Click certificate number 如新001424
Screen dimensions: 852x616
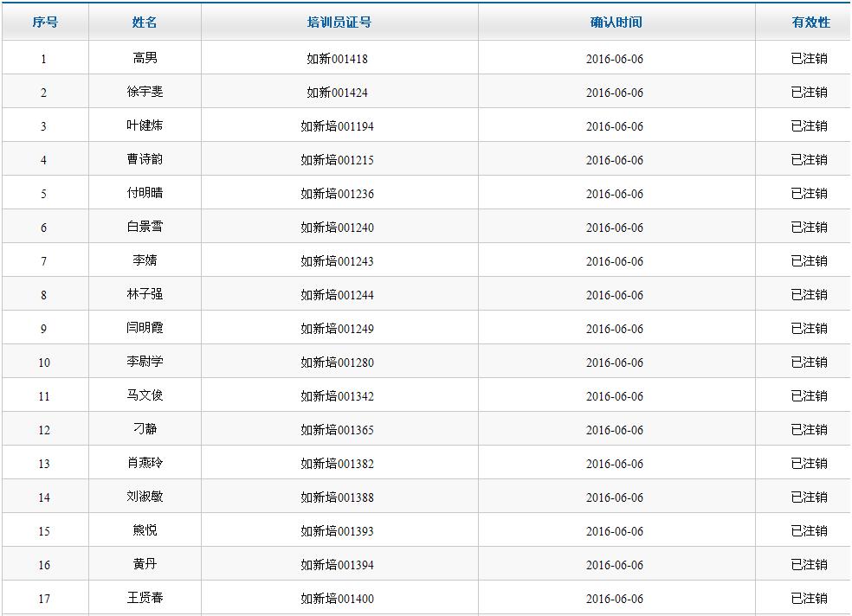[338, 93]
